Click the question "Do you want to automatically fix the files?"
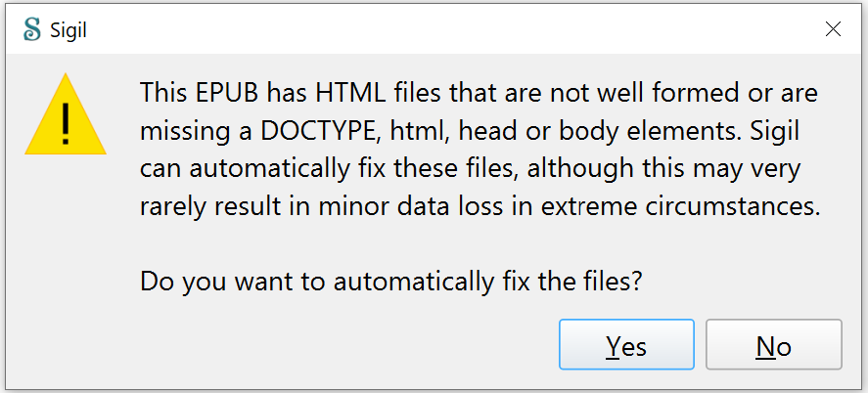Image resolution: width=868 pixels, height=393 pixels. 390,282
